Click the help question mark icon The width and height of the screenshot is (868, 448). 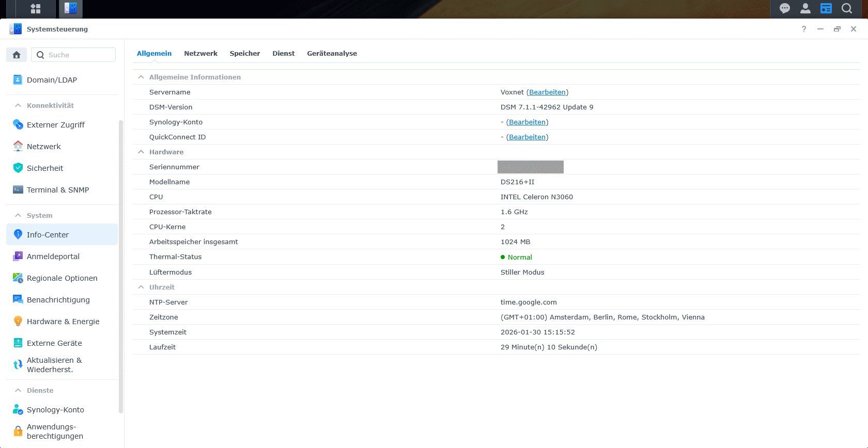click(x=804, y=29)
